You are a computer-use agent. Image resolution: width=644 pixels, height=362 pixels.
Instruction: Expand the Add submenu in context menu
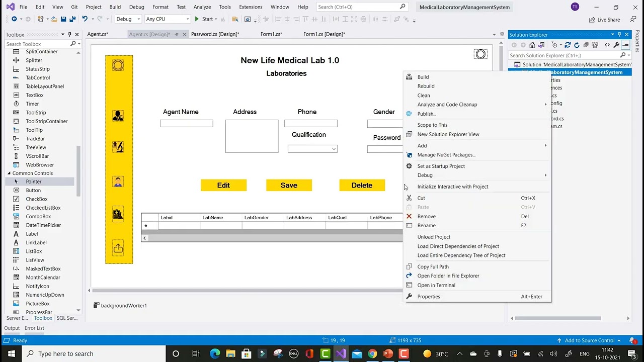pyautogui.click(x=477, y=145)
